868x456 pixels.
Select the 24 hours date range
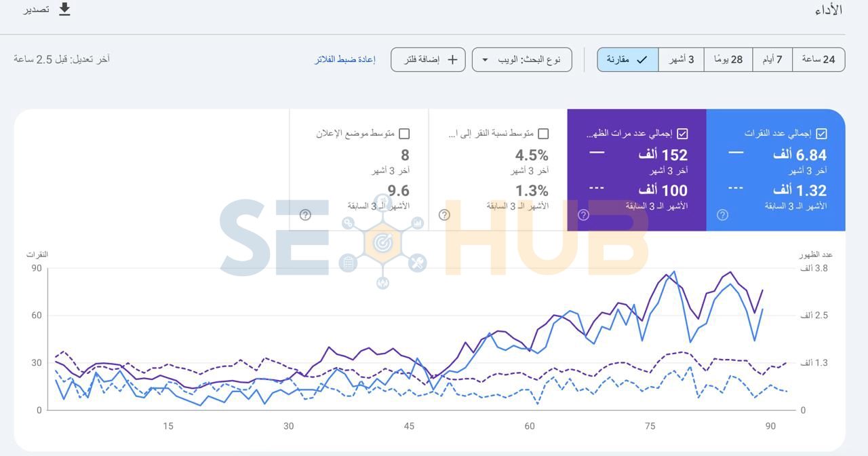(x=818, y=60)
